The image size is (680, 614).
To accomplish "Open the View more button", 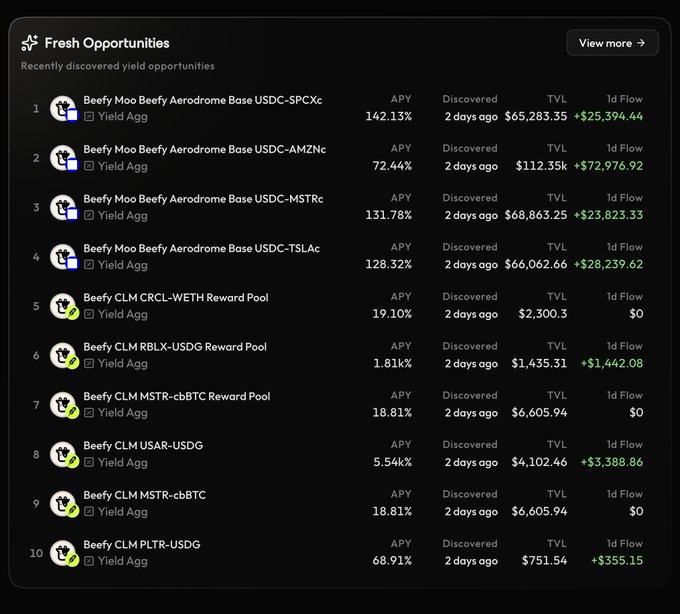I will pyautogui.click(x=612, y=43).
